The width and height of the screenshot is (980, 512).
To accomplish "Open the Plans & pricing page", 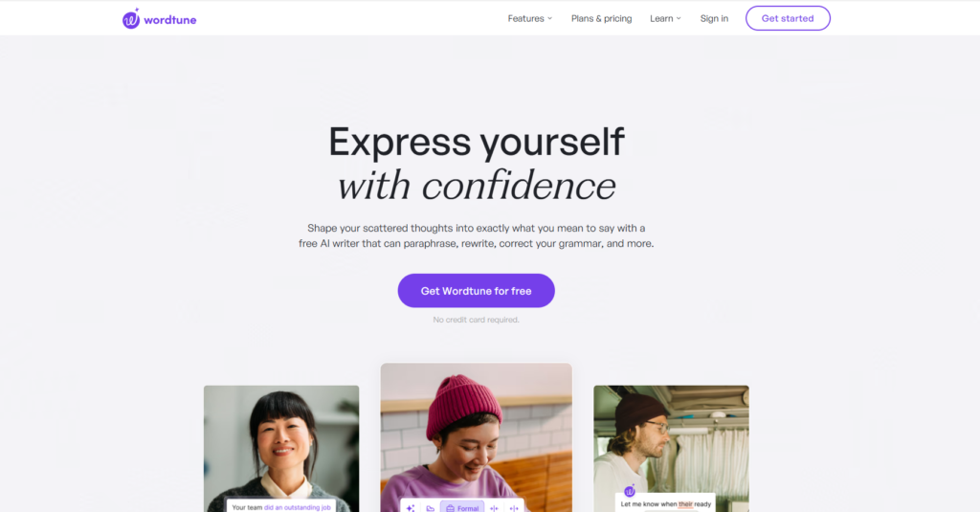I will 601,19.
